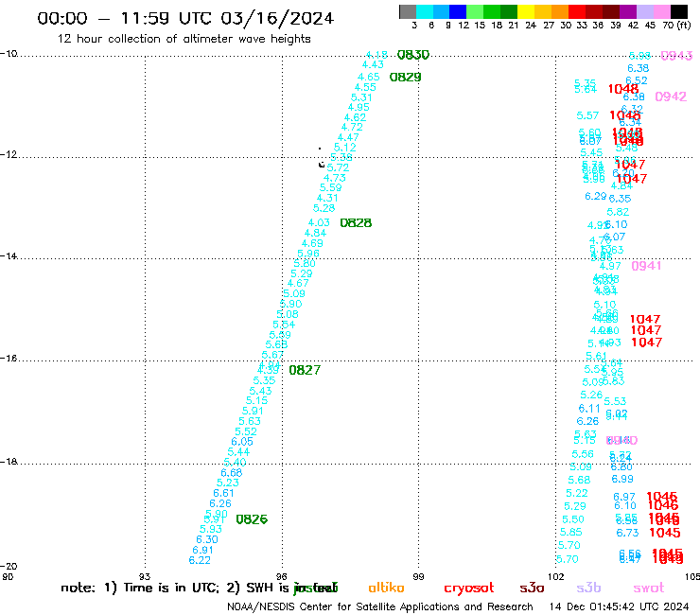Click the wave height value 4.65
This screenshot has height=615, width=700.
tap(369, 77)
